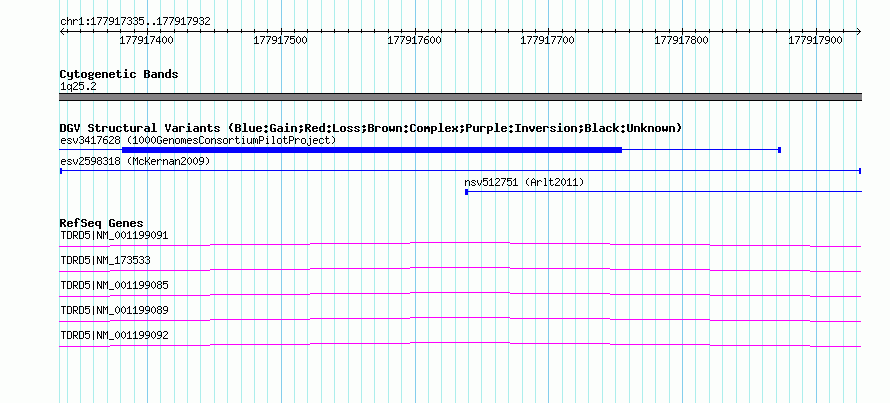This screenshot has width=890, height=403.
Task: Select the magenta intron line under NM_001199091
Action: pos(460,244)
